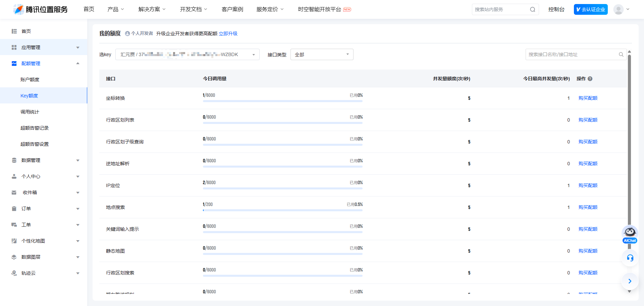644x306 pixels.
Task: Click the help question mark beside 操作
Action: [590, 79]
